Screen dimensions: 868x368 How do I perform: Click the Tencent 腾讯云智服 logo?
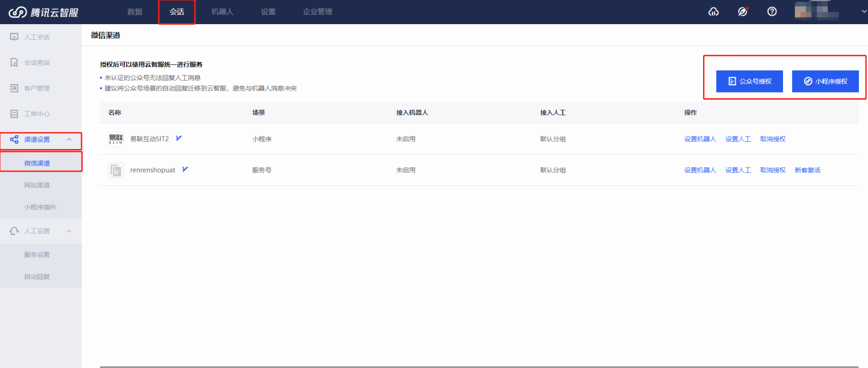click(x=44, y=12)
